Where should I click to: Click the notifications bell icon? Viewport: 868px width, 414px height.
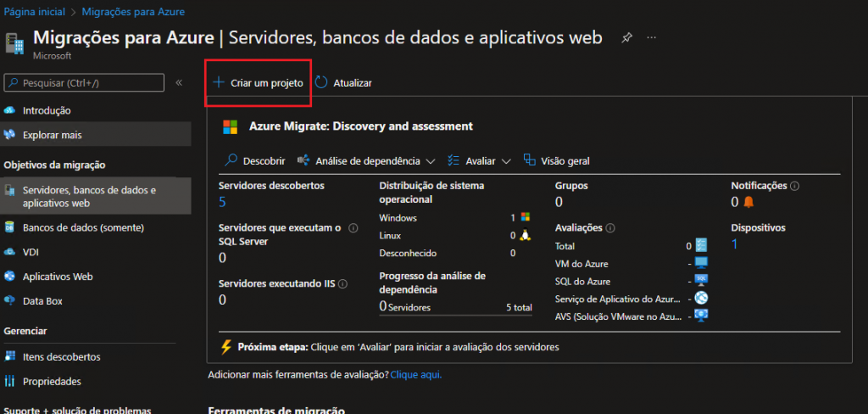[748, 202]
